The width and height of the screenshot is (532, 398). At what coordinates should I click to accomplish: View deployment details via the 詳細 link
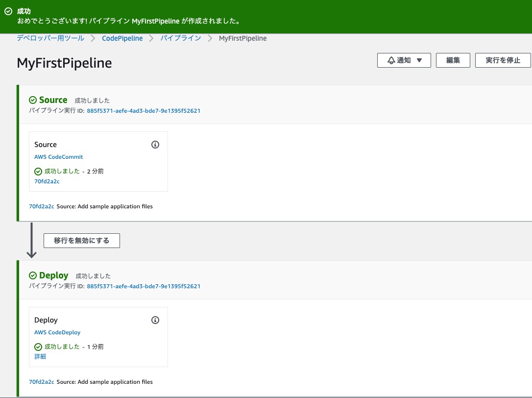pos(40,356)
